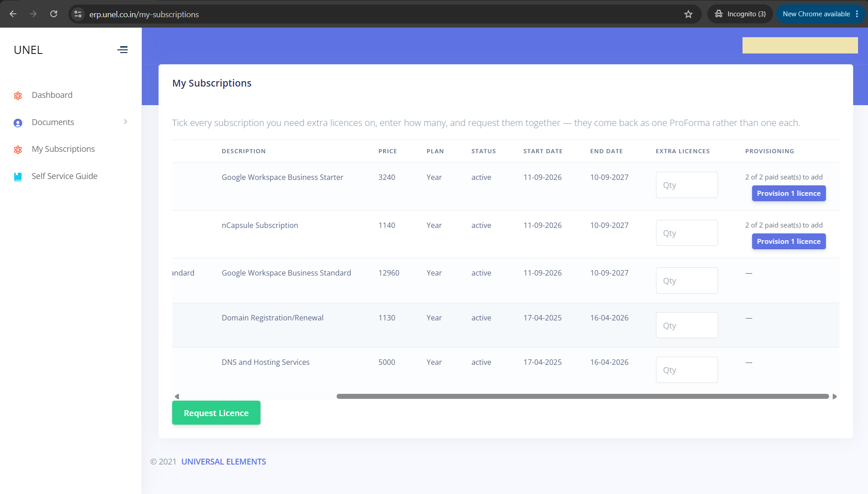Click Qty field for nCapsule Subscription
Screen dimensions: 868x494
coord(687,233)
